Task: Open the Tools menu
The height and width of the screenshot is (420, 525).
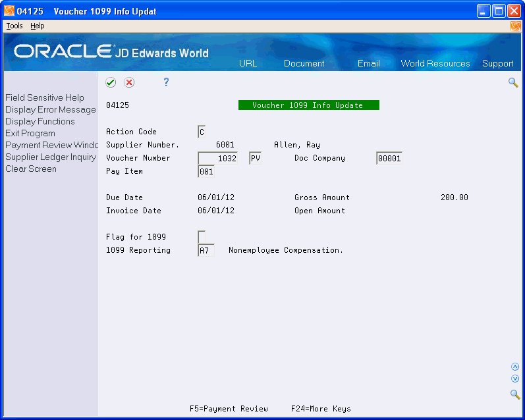Action: 14,26
